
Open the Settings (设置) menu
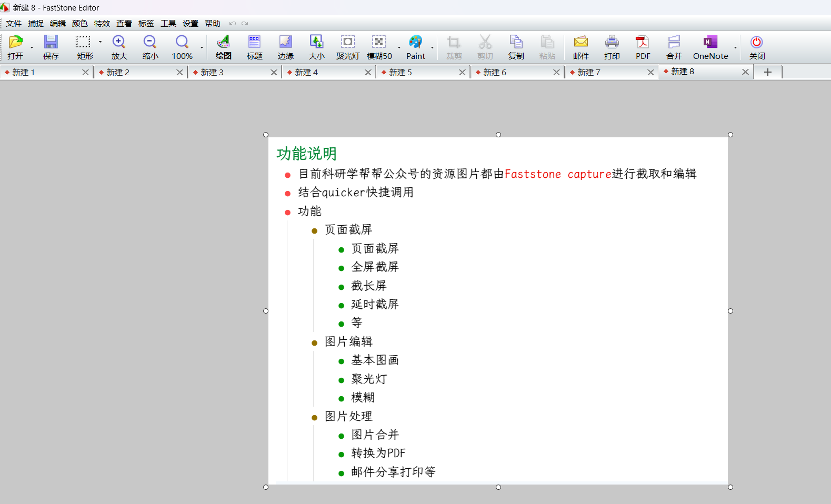(191, 24)
